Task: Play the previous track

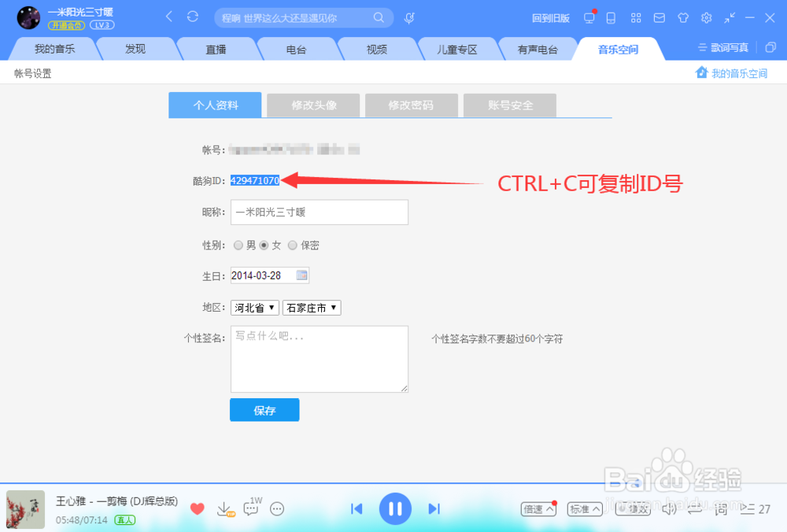Action: tap(357, 509)
